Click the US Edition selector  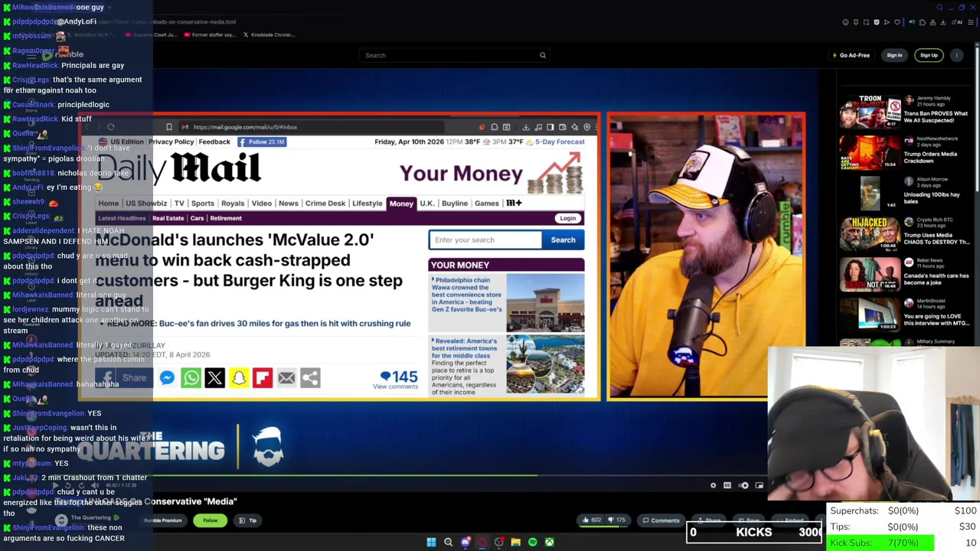point(121,142)
